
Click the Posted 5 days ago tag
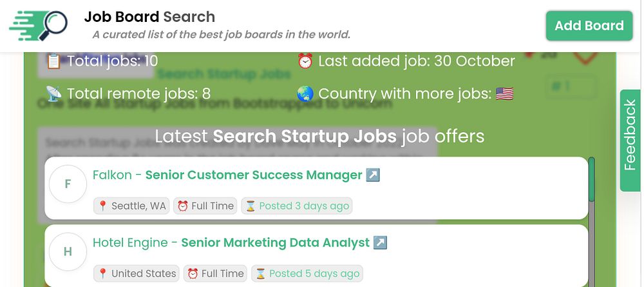(307, 274)
